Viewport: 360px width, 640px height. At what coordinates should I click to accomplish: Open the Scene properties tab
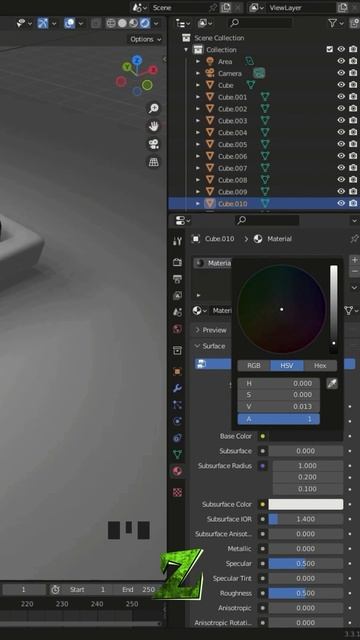point(177,312)
